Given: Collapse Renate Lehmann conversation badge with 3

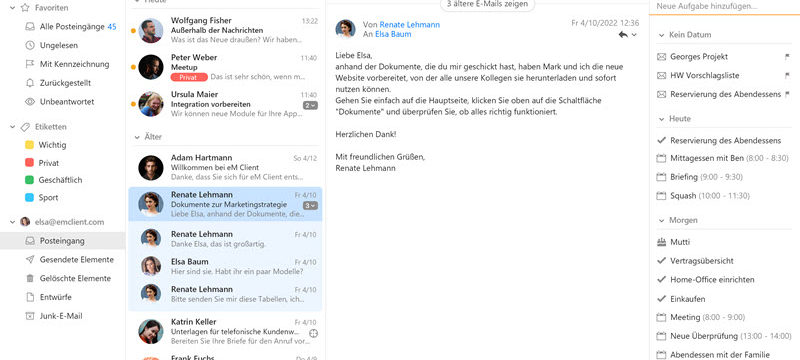Looking at the screenshot, I should (x=310, y=205).
